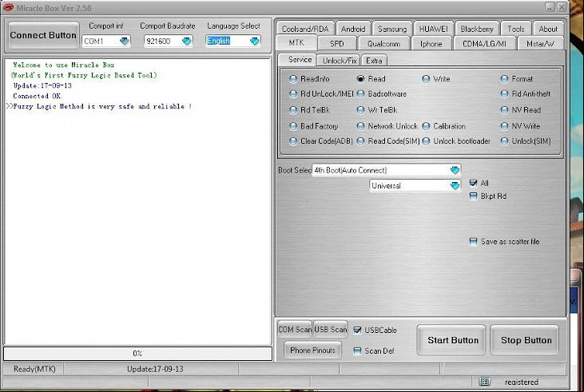The width and height of the screenshot is (584, 392).
Task: Expand the Boot Select 4th Boot dropdown
Action: click(x=455, y=170)
